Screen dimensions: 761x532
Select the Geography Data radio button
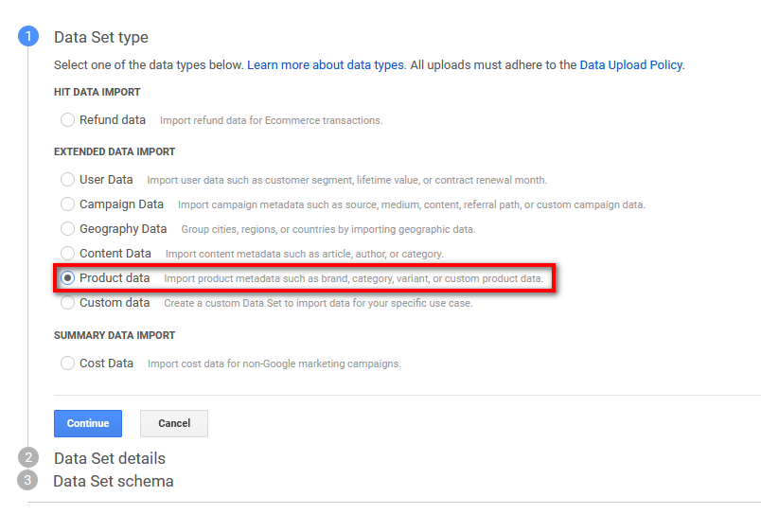click(67, 228)
